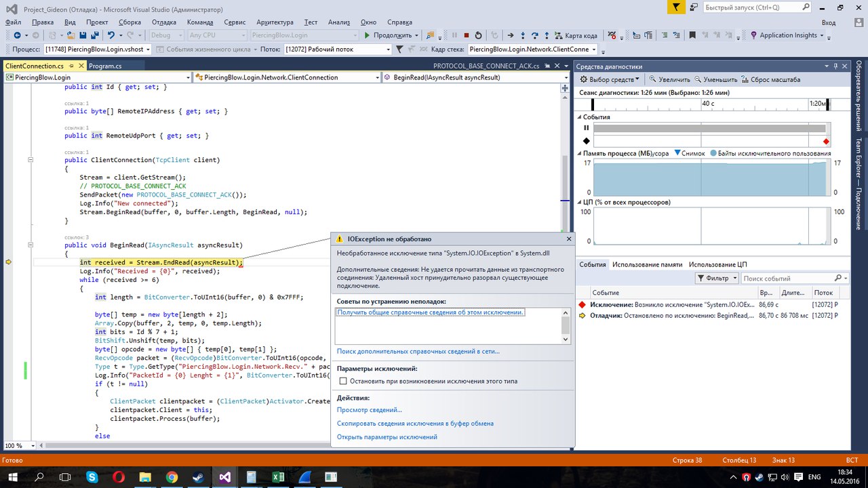The image size is (868, 488).
Task: Switch to the Program.cs tab
Action: pos(105,66)
